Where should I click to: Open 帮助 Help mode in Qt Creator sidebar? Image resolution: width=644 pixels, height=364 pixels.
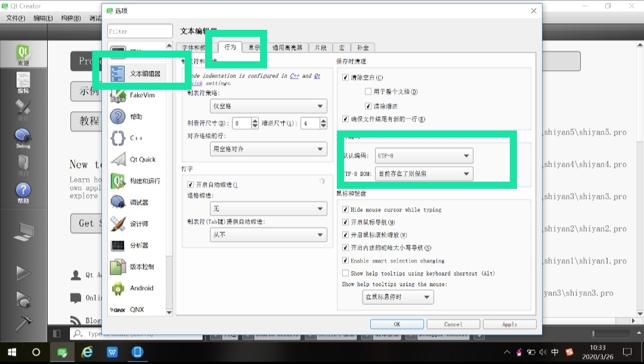click(23, 193)
